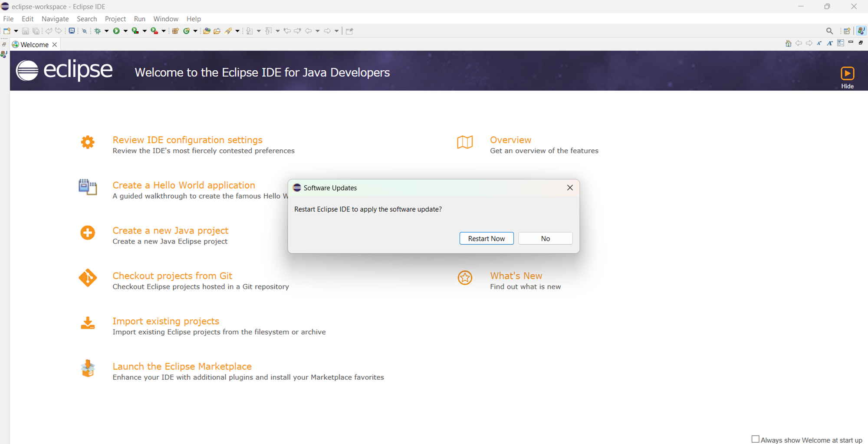
Task: Click the Welcome page Home icon
Action: pyautogui.click(x=788, y=43)
